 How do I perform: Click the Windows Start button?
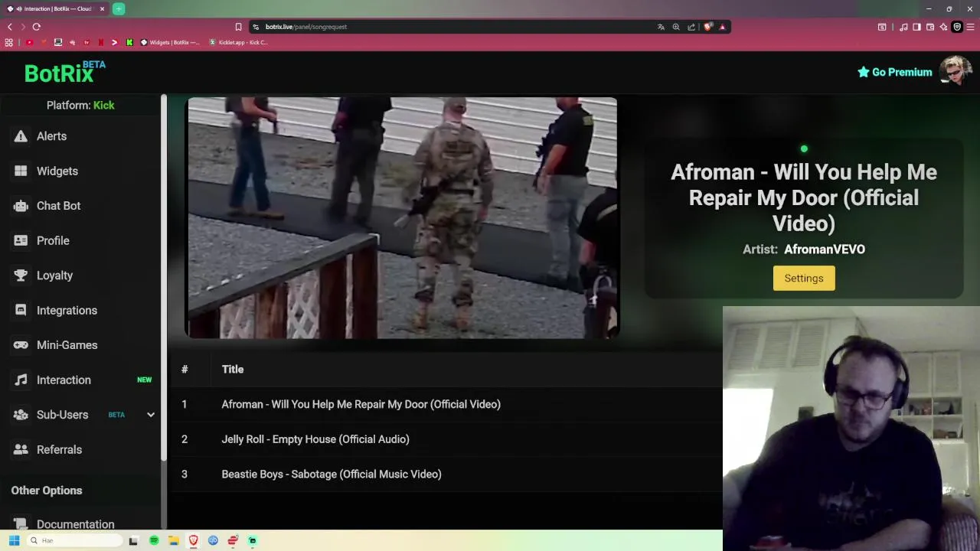(14, 540)
